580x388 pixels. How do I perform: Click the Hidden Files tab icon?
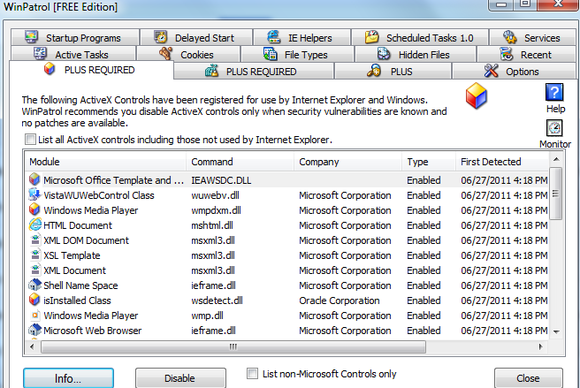pos(384,54)
